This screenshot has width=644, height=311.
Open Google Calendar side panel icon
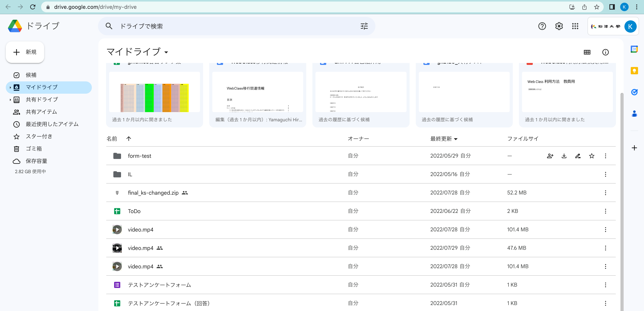(634, 49)
